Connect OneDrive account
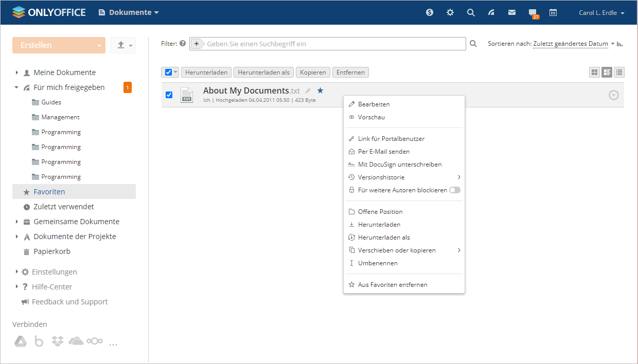 click(76, 341)
